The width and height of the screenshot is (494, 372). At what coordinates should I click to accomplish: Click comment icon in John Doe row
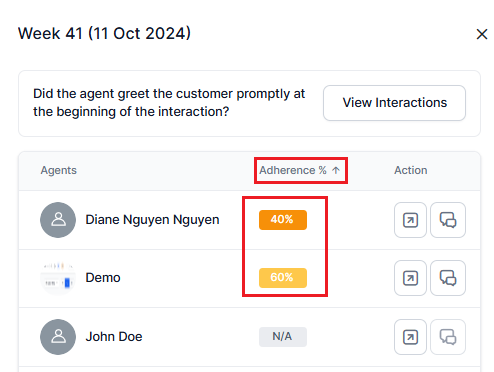pos(448,337)
